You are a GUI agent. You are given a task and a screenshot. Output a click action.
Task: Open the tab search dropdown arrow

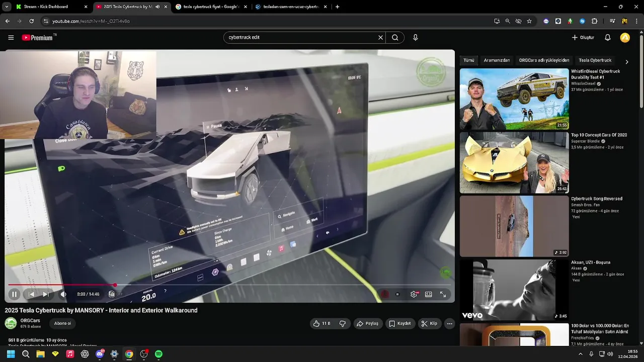click(7, 7)
